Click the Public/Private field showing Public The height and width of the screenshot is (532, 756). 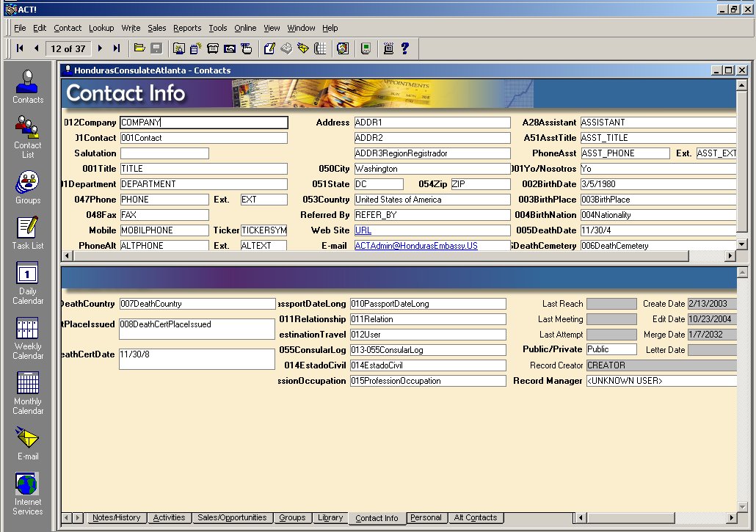tap(611, 350)
